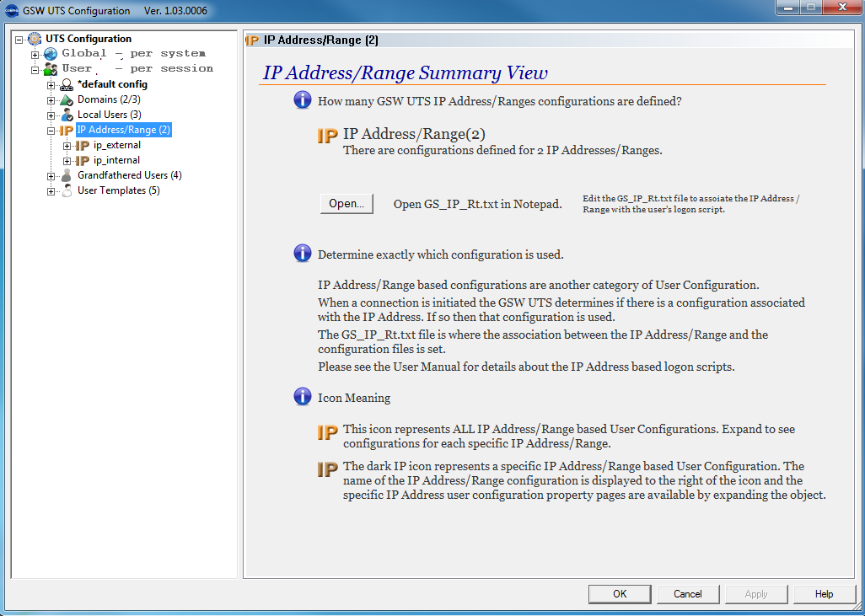This screenshot has height=616, width=865.
Task: Click the UTS Configuration root gear icon
Action: click(x=35, y=39)
